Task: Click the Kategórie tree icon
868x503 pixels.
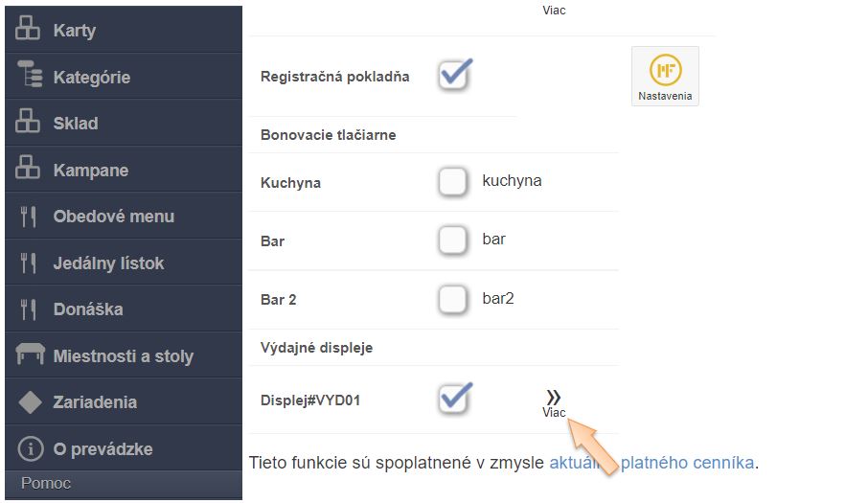Action: 28,77
